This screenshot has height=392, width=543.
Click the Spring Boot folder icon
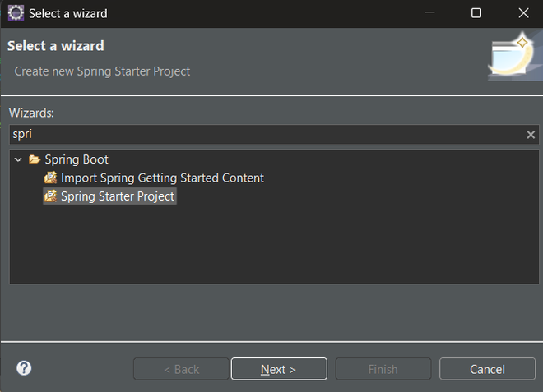(x=35, y=159)
